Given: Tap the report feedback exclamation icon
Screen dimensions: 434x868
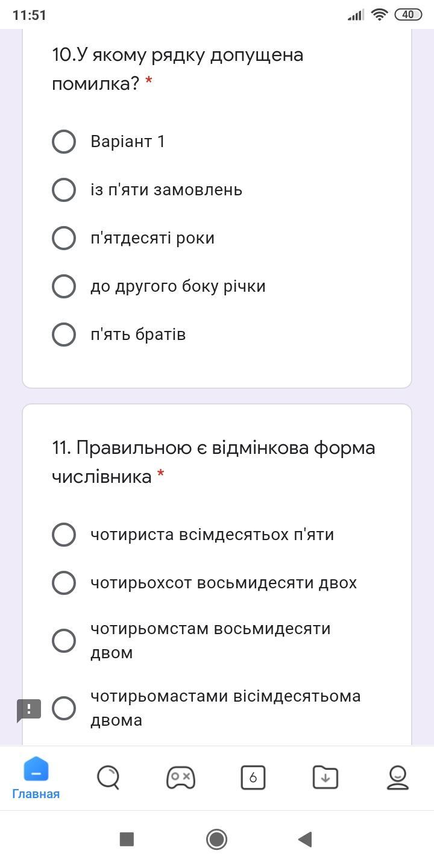Looking at the screenshot, I should coord(28,709).
